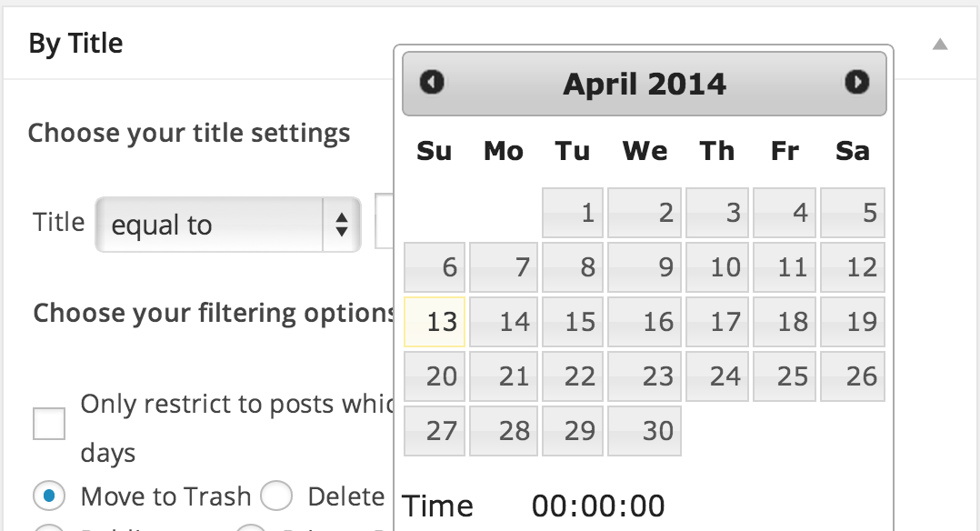Choose April 7 on the calendar
The width and height of the screenshot is (980, 531).
click(504, 267)
